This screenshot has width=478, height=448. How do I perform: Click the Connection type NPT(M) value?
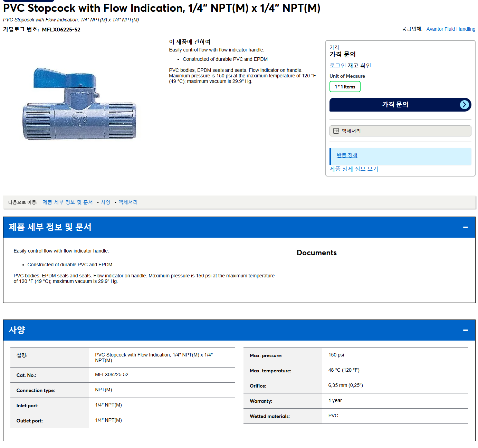click(x=103, y=390)
